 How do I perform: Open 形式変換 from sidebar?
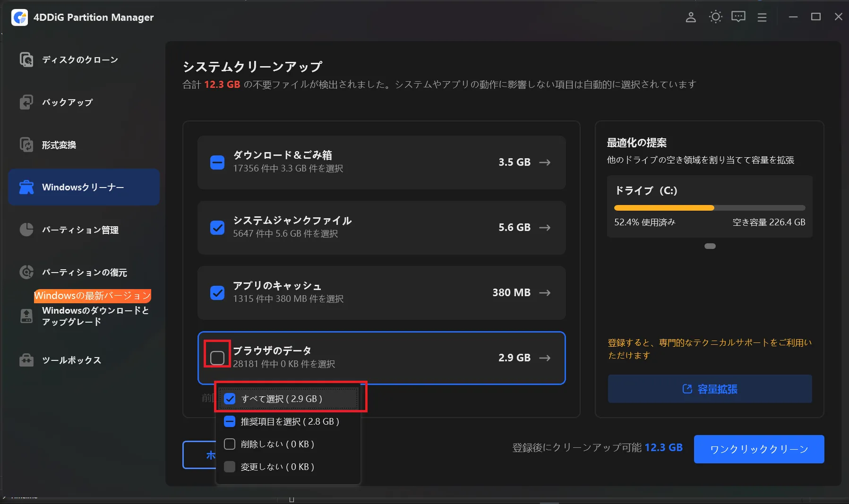[x=84, y=145]
